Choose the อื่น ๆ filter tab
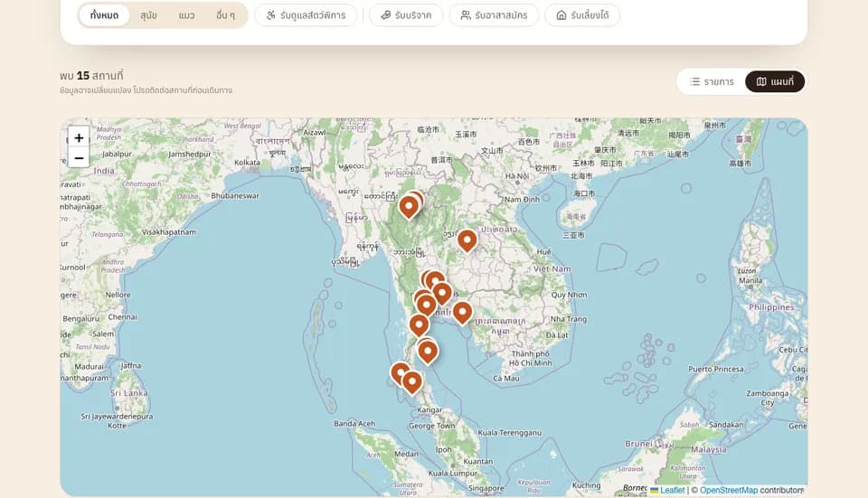 [x=225, y=15]
